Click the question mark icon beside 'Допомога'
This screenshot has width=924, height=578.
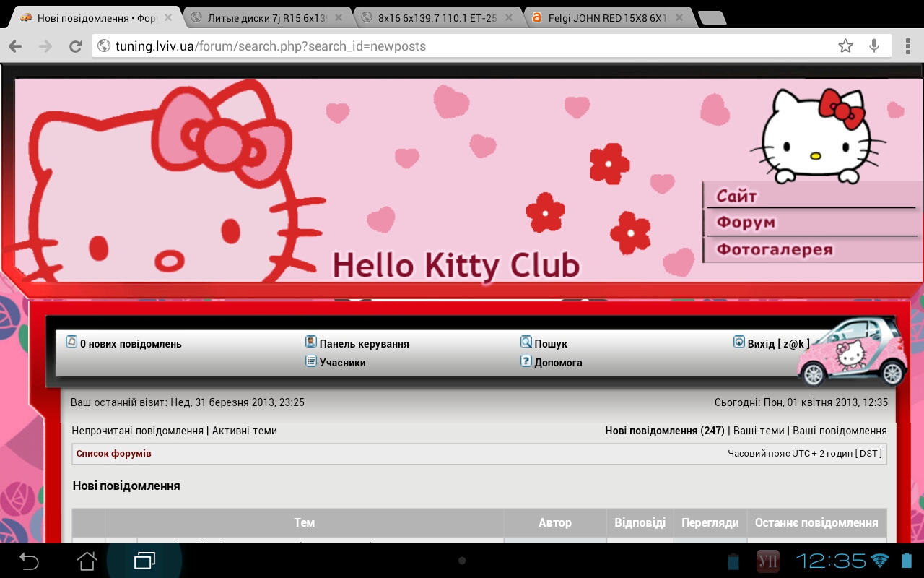coord(526,361)
